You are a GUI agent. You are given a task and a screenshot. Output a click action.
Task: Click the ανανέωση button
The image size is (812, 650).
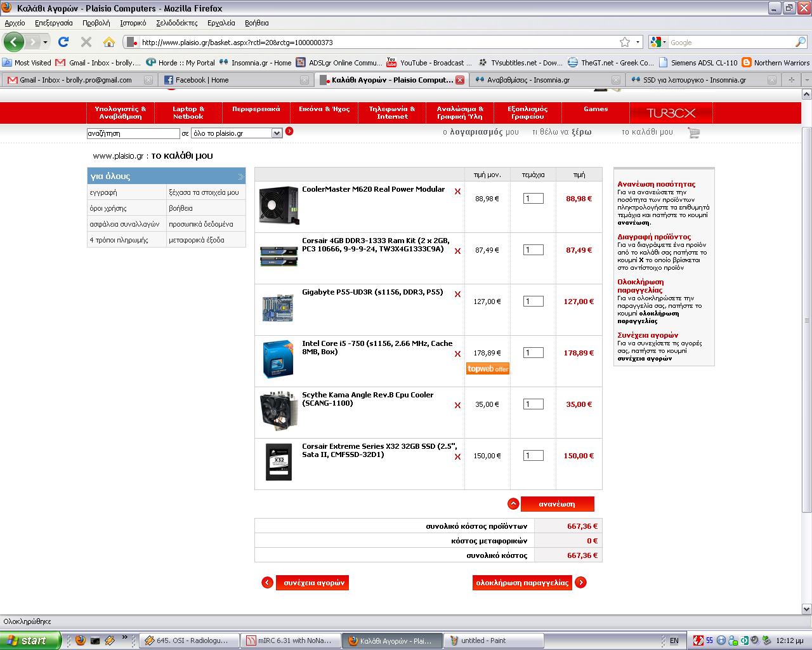557,504
